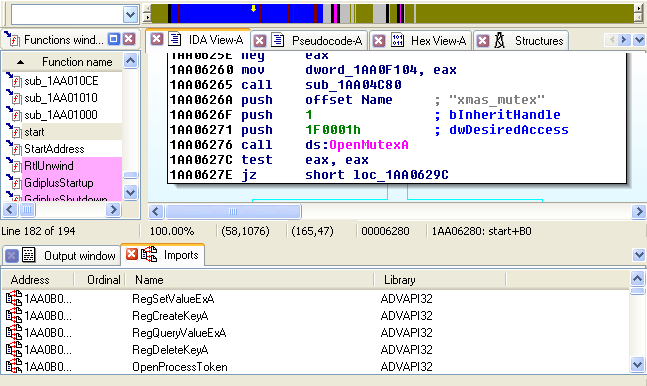Screen dimensions: 647x386
Task: Click function icon beside sub_1AA01000
Action: coord(14,114)
